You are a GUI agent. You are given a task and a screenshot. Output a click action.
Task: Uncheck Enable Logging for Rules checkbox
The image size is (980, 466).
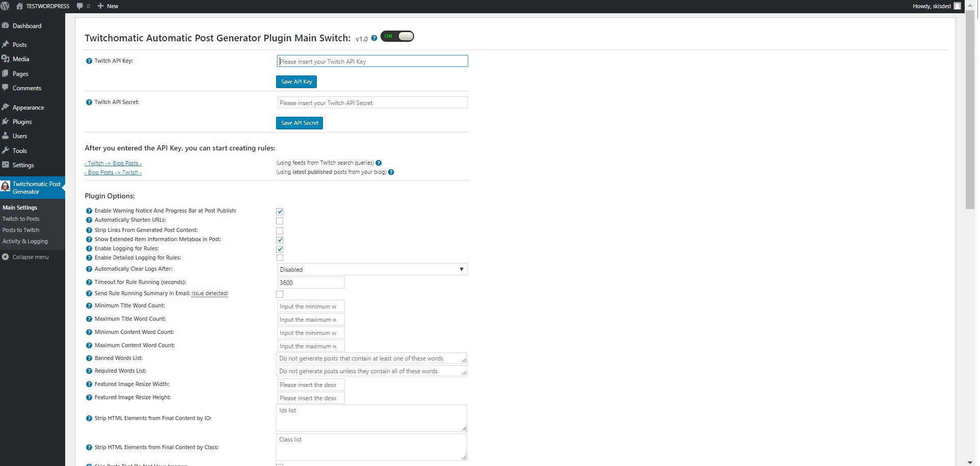coord(280,249)
